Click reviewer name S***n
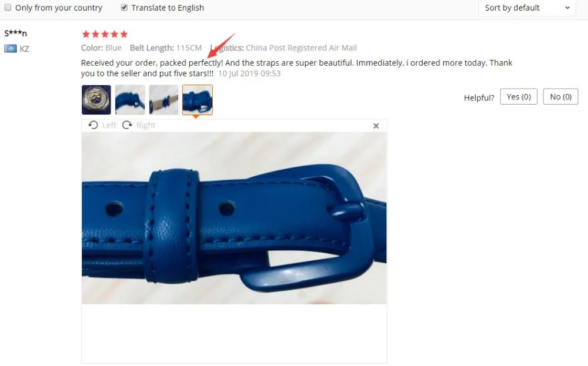The width and height of the screenshot is (588, 366). coord(15,33)
